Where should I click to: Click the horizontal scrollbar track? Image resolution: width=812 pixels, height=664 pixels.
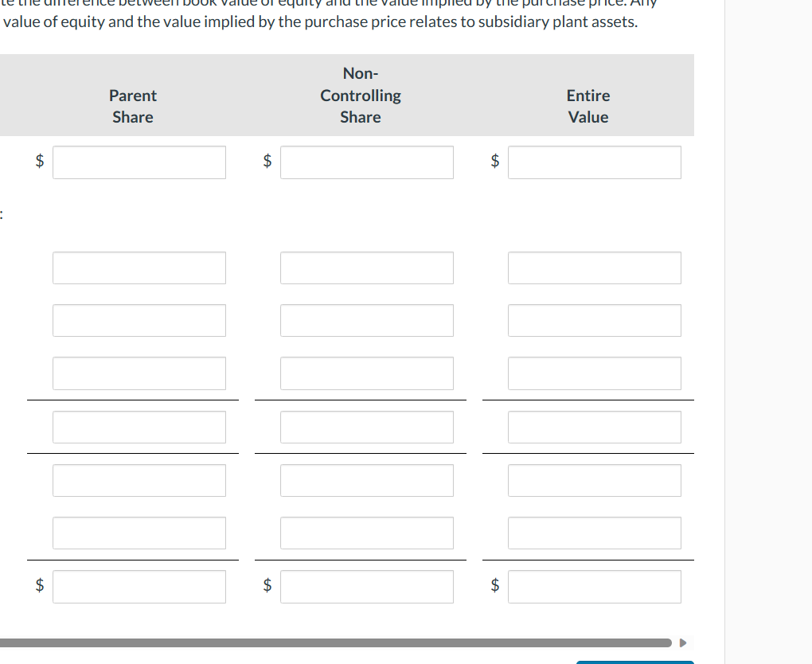[x=334, y=643]
